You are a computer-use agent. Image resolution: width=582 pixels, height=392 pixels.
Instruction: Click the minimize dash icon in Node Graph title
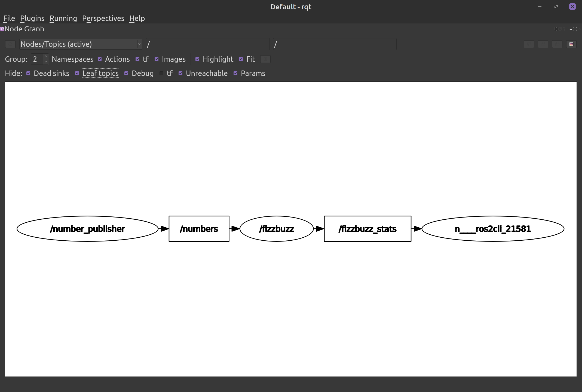click(571, 29)
